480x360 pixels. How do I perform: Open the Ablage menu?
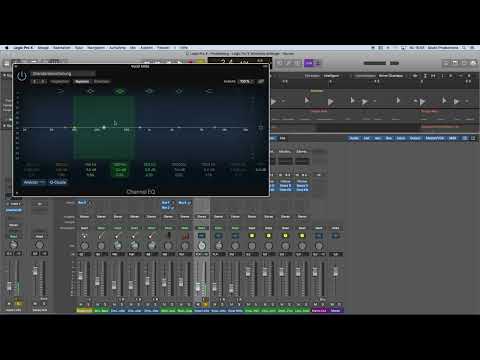pyautogui.click(x=43, y=48)
